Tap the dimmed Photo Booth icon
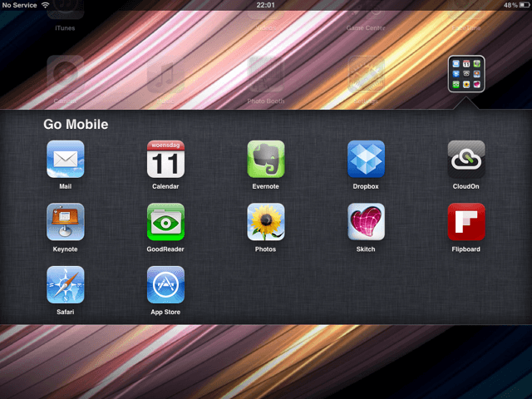Screen dimensions: 532x399 coord(266,74)
